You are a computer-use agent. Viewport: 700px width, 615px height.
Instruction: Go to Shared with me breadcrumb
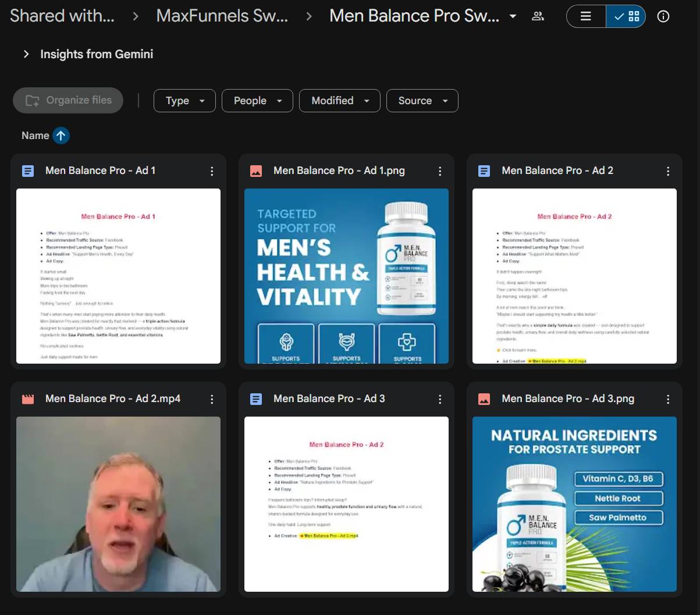click(x=62, y=16)
